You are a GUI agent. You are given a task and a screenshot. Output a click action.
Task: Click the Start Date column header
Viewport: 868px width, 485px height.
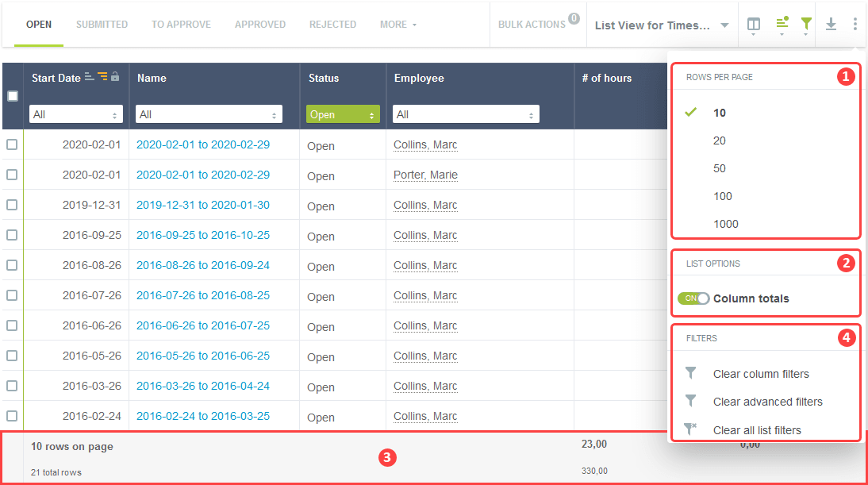pos(56,78)
